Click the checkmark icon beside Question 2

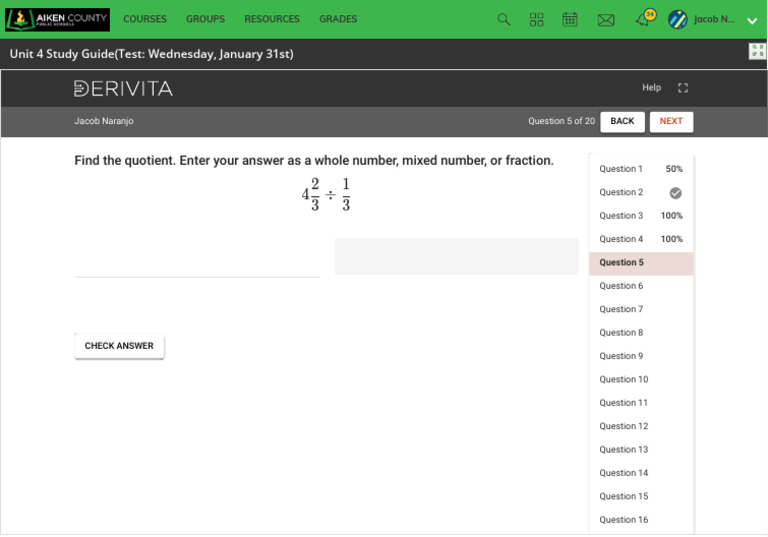click(x=675, y=193)
